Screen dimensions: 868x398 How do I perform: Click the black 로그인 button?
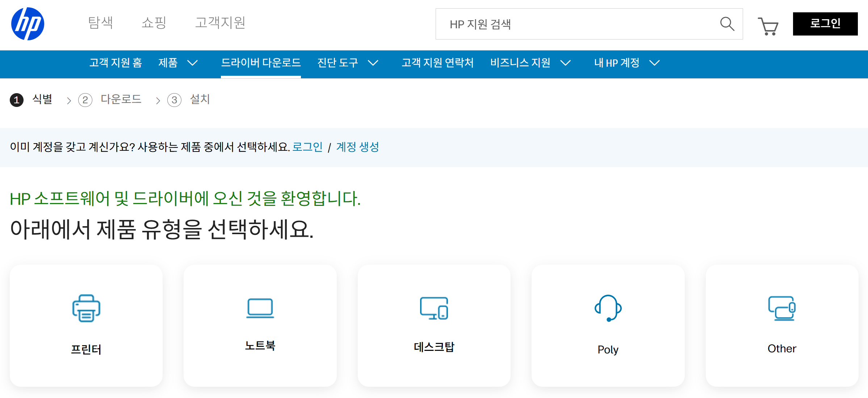[x=825, y=24]
